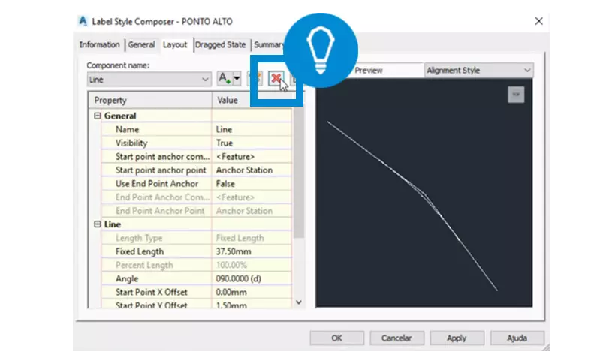Click the 'Start Point X Offset' property label

click(152, 292)
